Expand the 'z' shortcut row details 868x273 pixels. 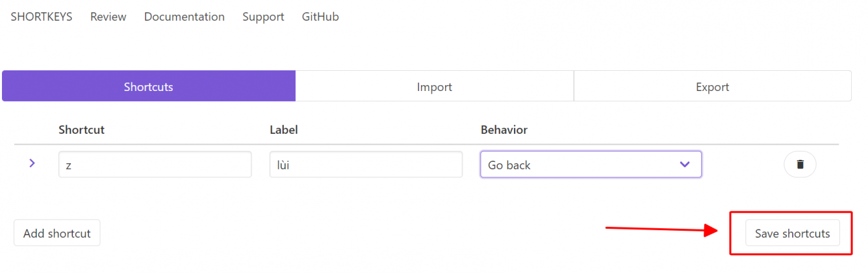coord(32,163)
